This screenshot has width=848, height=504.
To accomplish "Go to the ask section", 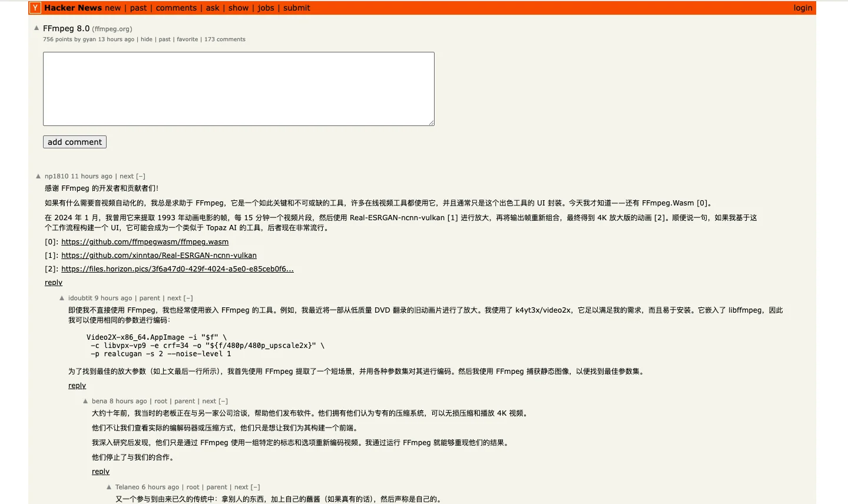I will coord(213,8).
